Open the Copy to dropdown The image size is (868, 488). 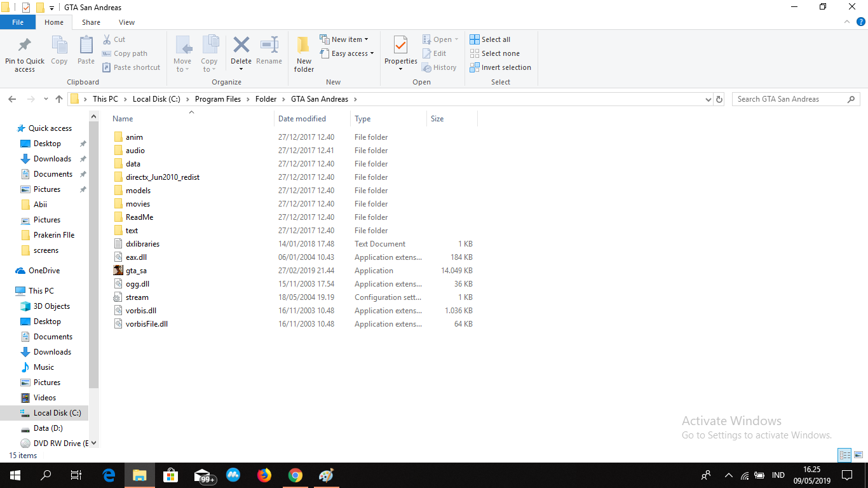click(x=209, y=54)
